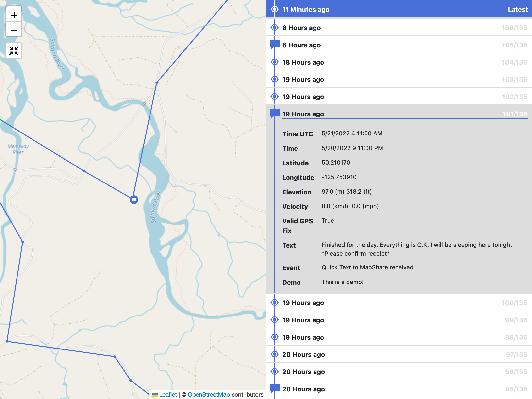This screenshot has width=532, height=399.
Task: Click location icon of Latest entry
Action: (274, 9)
